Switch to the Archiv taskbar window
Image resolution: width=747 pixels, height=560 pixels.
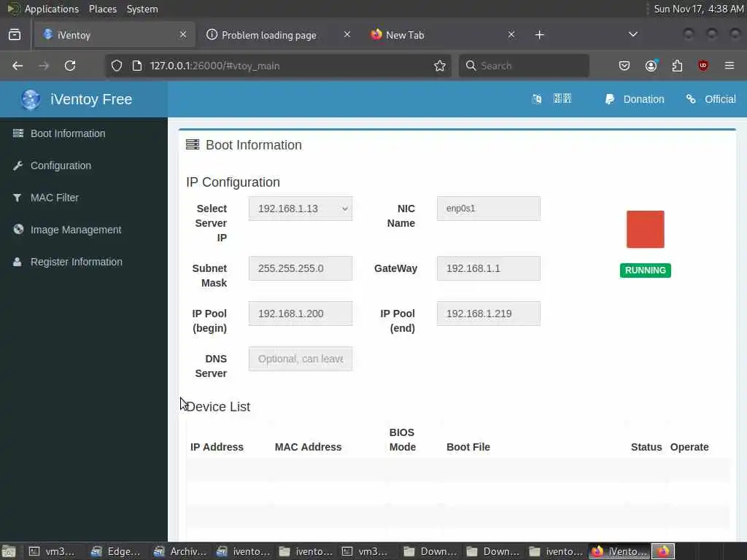click(x=179, y=551)
